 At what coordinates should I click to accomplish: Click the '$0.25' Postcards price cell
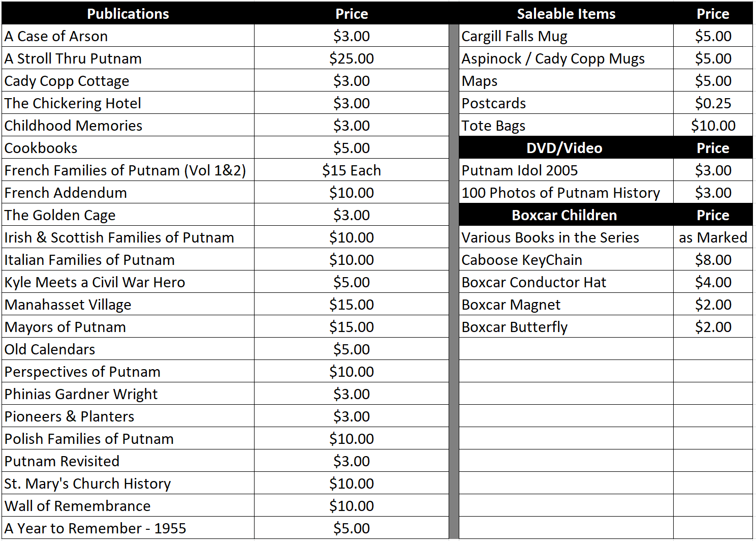coord(713,103)
